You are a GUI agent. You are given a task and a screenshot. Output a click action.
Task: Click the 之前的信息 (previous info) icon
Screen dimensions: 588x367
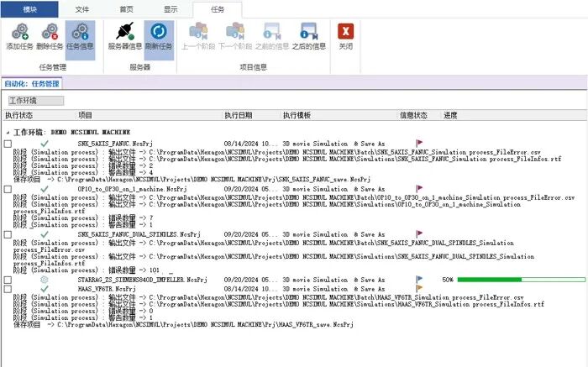272,31
